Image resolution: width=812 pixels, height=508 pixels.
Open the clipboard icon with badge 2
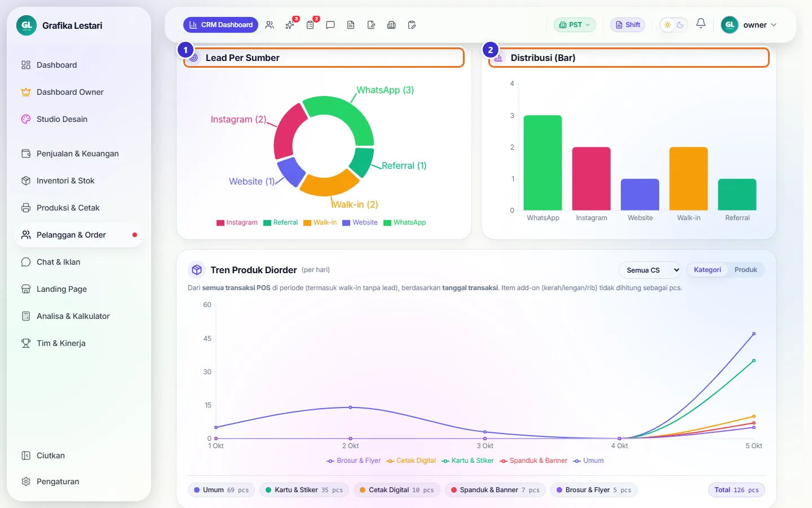point(310,25)
